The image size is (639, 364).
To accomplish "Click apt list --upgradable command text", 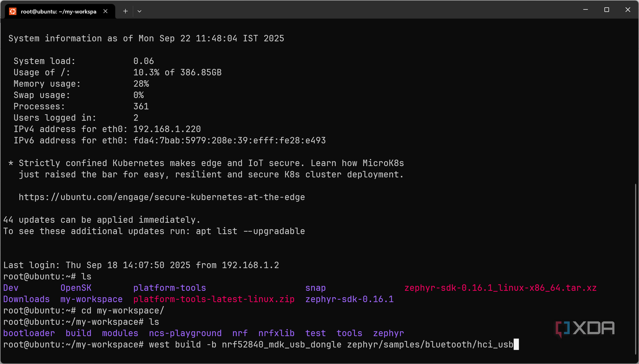I will tap(250, 231).
